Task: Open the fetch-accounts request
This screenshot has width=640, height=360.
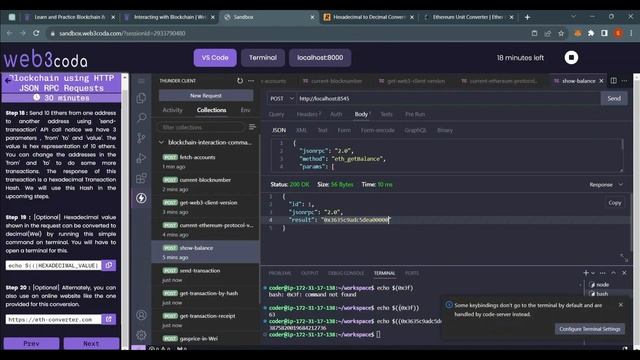Action: point(205,161)
